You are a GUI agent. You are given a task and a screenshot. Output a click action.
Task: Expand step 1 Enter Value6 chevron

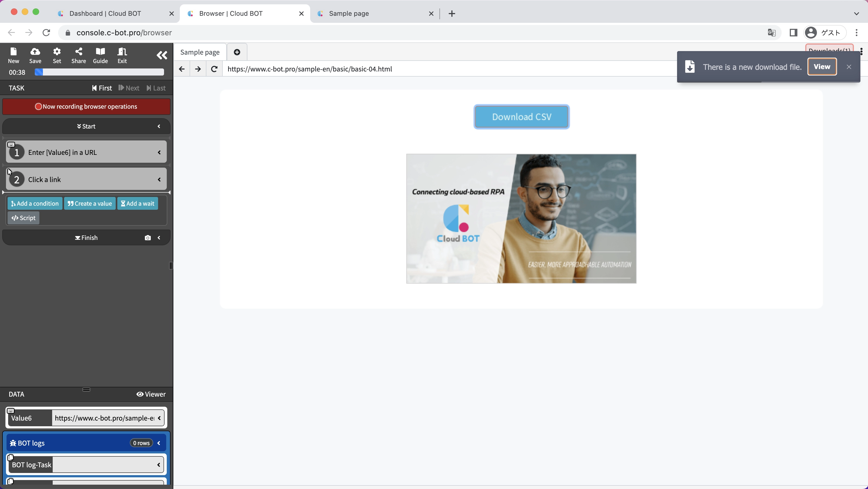pyautogui.click(x=159, y=153)
